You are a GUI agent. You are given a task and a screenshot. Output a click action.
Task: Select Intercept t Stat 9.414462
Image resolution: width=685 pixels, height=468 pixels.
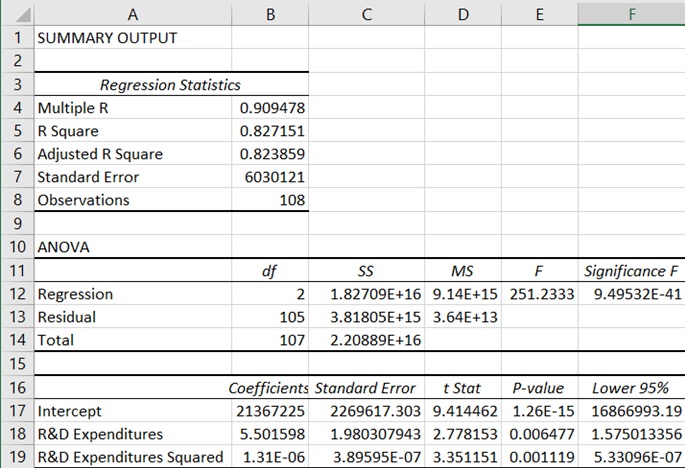tap(465, 411)
